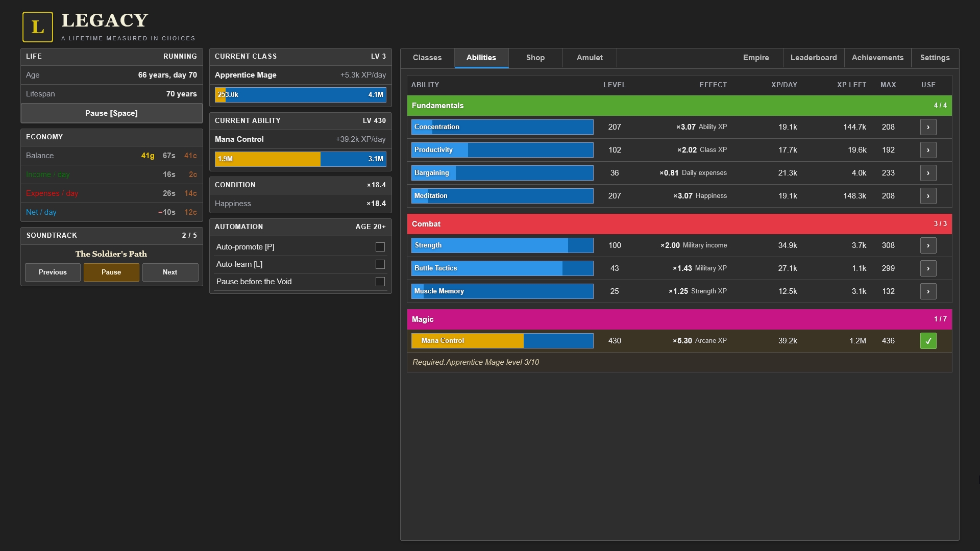Viewport: 980px width, 551px height.
Task: Open the Shop tab
Action: point(535,58)
